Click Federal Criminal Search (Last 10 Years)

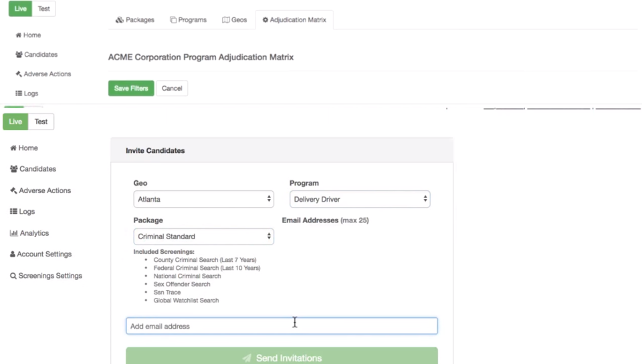coord(207,268)
